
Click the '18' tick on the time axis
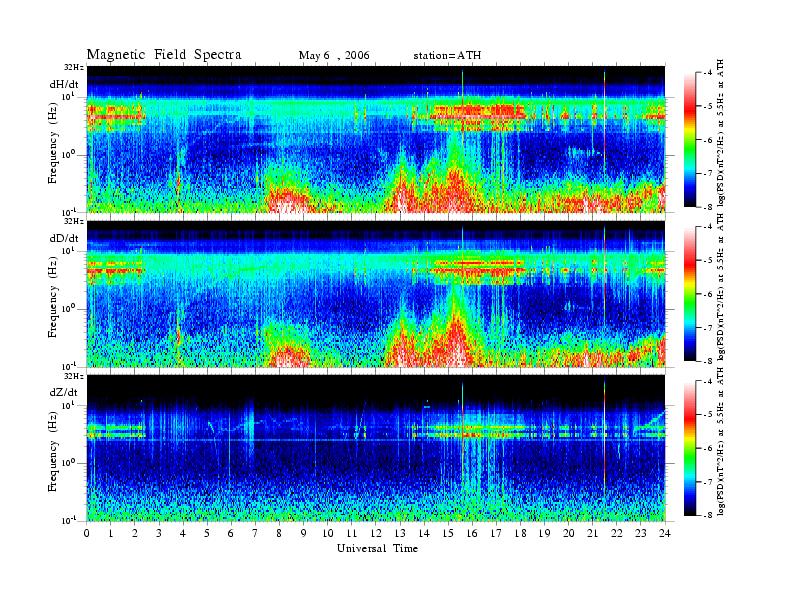click(x=520, y=533)
